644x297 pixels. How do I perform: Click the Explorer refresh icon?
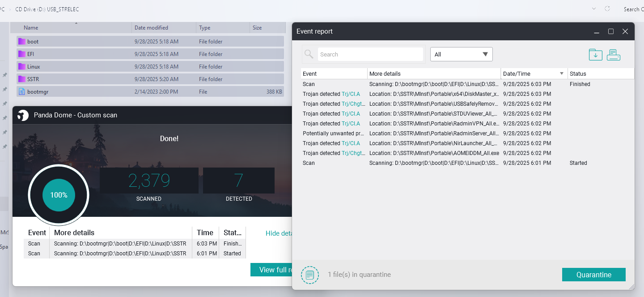click(x=607, y=9)
